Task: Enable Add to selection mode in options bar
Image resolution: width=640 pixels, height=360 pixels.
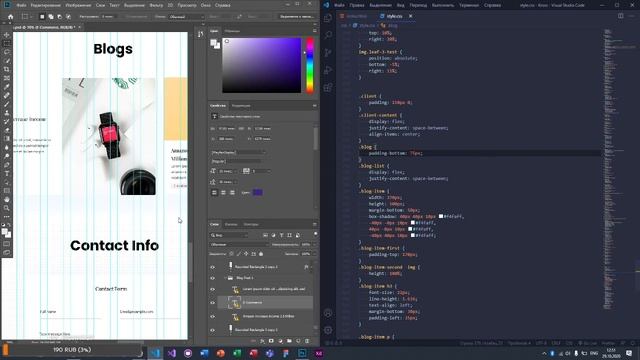Action: coord(51,17)
